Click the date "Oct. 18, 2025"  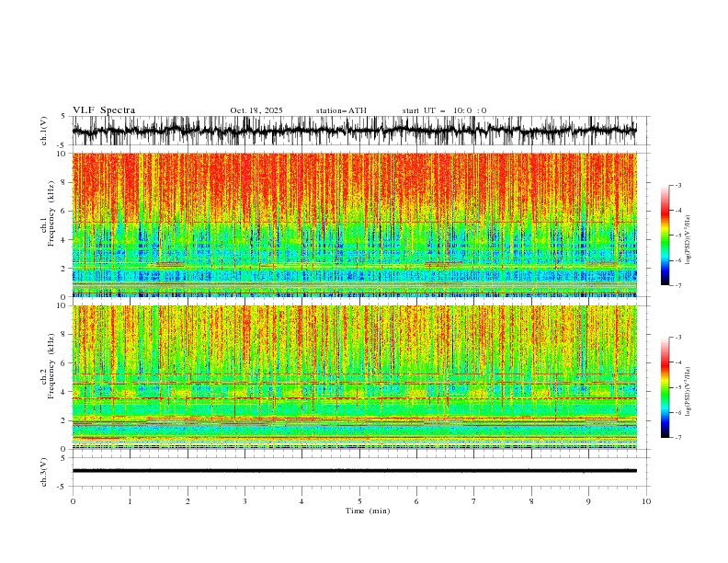(256, 110)
